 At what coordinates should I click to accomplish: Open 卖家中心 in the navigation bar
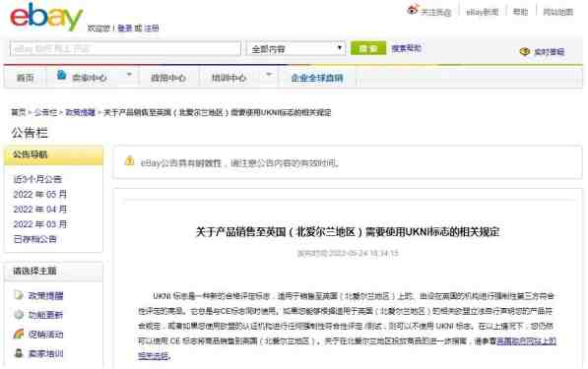coord(90,78)
